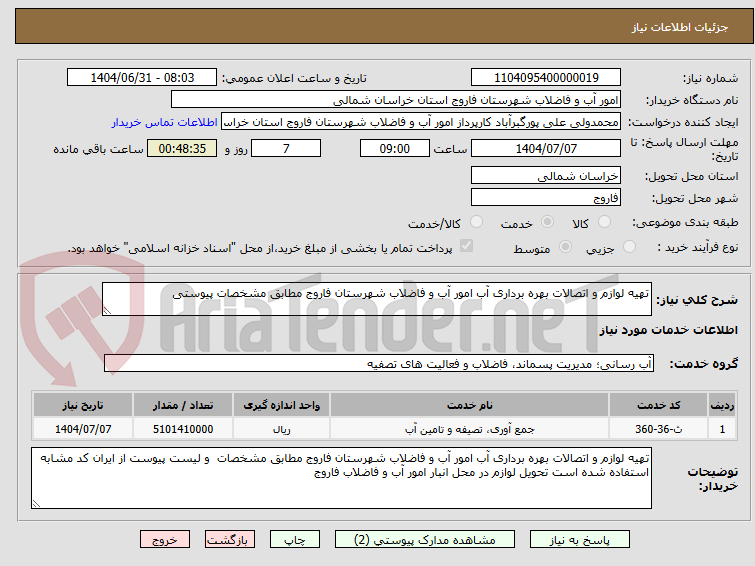Click the request creator field

(x=421, y=122)
